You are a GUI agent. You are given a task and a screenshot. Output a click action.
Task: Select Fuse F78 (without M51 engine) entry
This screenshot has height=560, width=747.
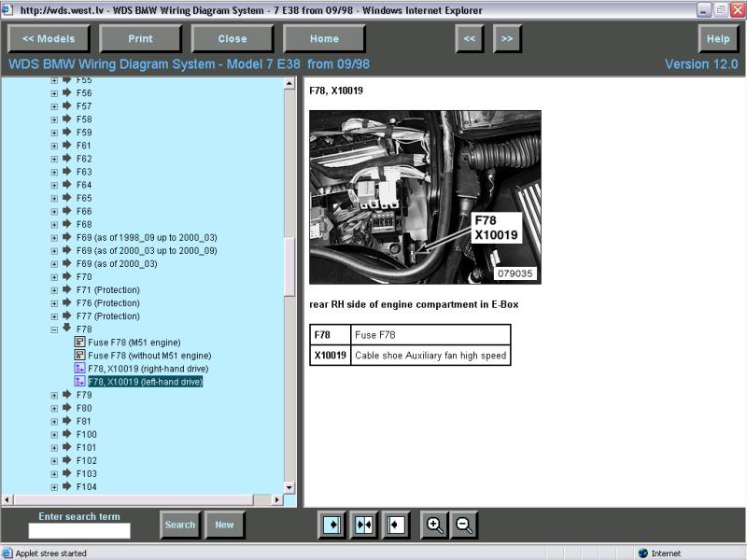tap(149, 356)
